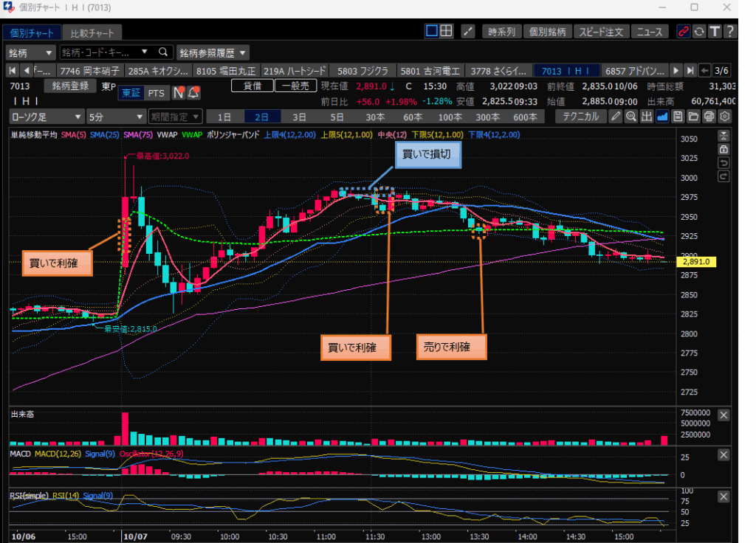
Task: Expand the 5分 timeframe dropdown
Action: coord(115,117)
